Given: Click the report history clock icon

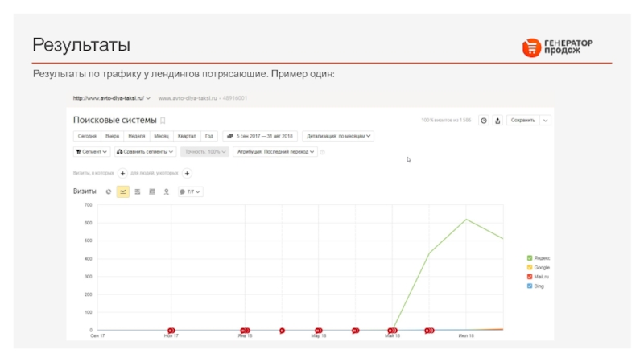Looking at the screenshot, I should point(484,121).
